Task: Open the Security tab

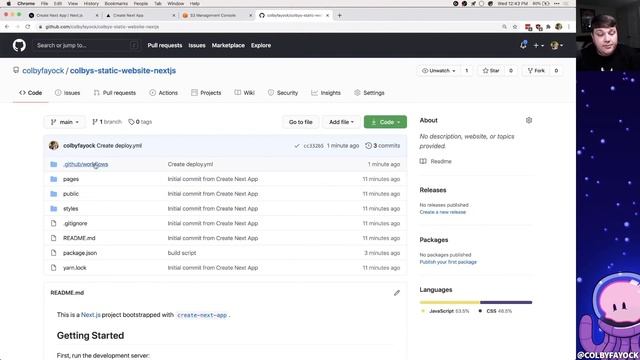Action: pos(283,93)
